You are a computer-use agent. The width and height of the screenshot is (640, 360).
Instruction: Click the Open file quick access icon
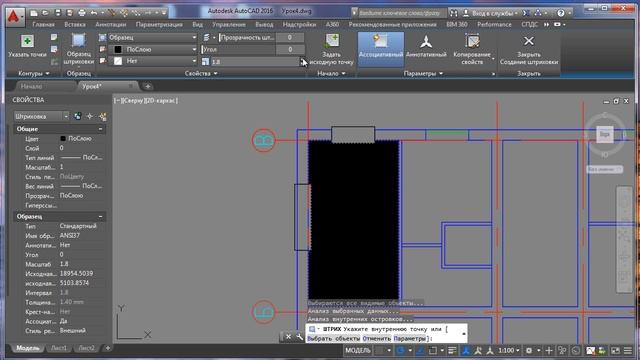tap(45, 13)
